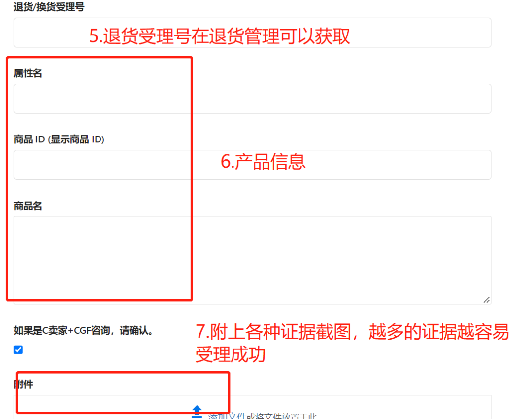Click the 退货/换货受理号 input field
532x419 pixels.
[252, 33]
